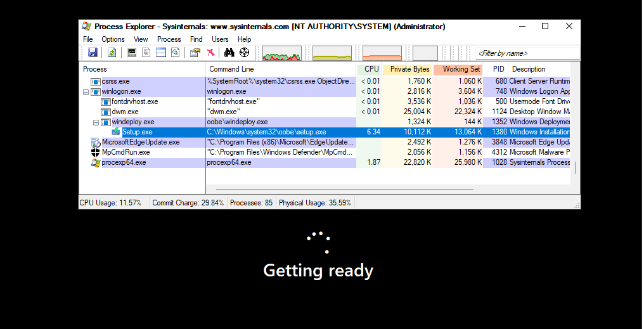Click the crosshair Find Window's Process icon

click(245, 53)
